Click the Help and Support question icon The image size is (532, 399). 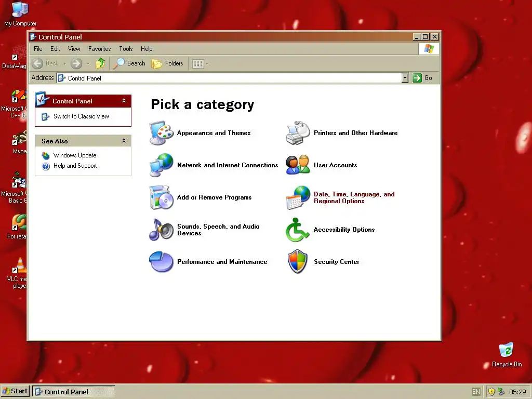pos(46,166)
